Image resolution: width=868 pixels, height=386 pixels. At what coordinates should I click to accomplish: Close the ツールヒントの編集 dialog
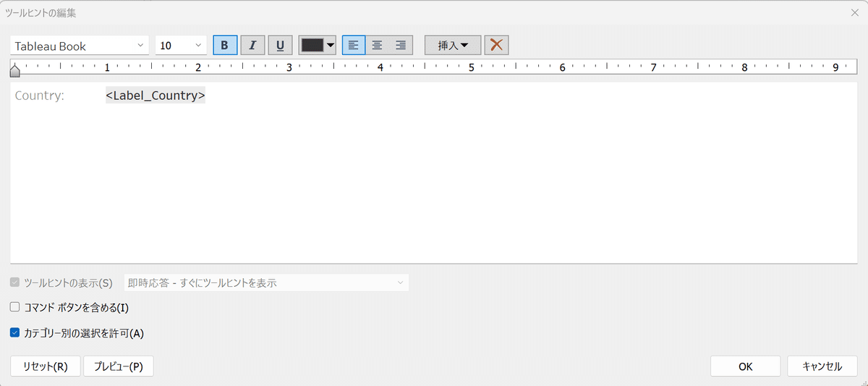click(x=854, y=12)
